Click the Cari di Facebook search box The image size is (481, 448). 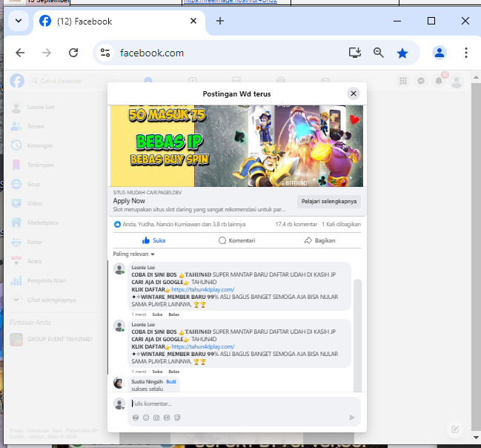click(73, 81)
